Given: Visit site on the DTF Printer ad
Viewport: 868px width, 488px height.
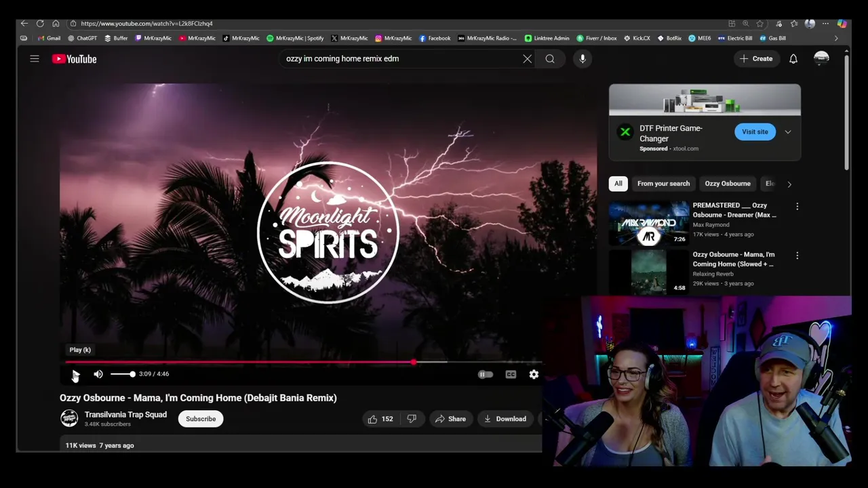Looking at the screenshot, I should click(x=755, y=132).
